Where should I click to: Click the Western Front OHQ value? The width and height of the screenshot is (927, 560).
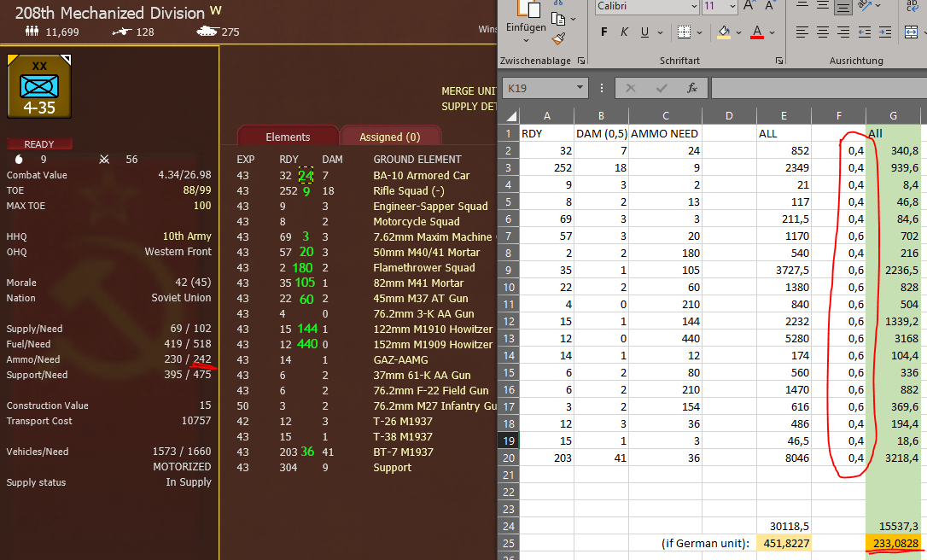click(178, 252)
